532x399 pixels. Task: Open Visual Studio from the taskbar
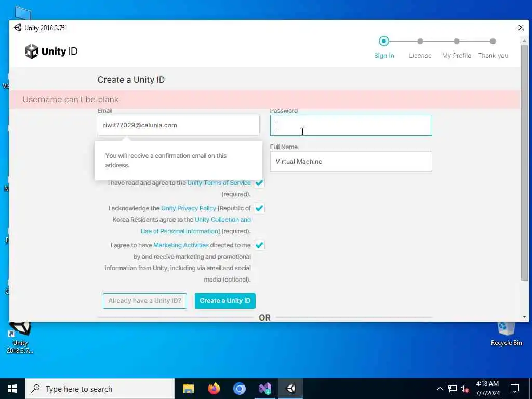pos(264,389)
